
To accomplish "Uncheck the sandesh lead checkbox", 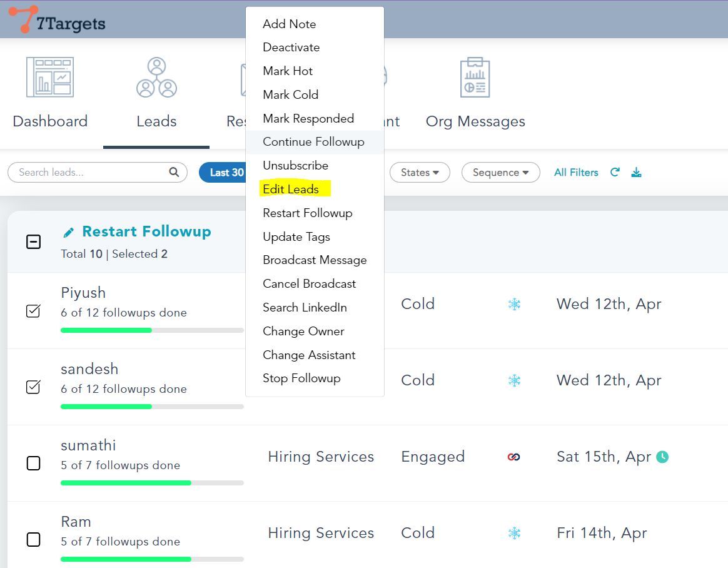I will 33,387.
